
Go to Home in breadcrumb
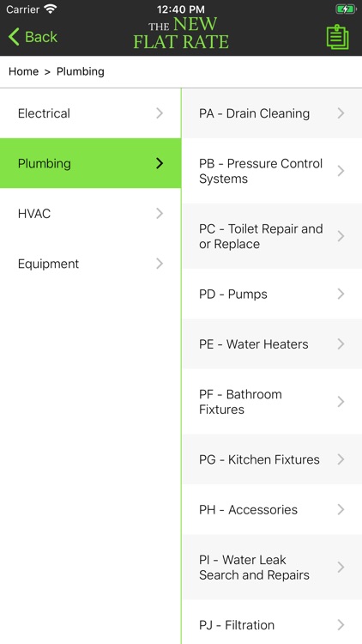click(23, 71)
